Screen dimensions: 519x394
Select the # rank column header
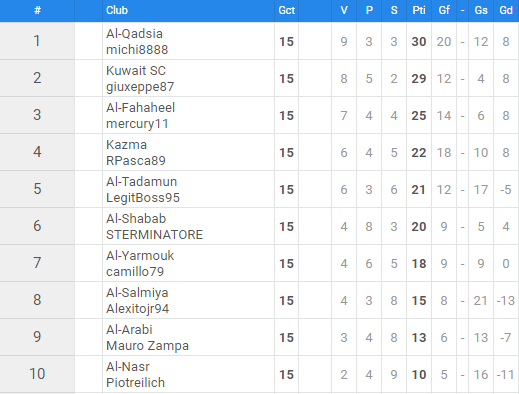coord(37,10)
